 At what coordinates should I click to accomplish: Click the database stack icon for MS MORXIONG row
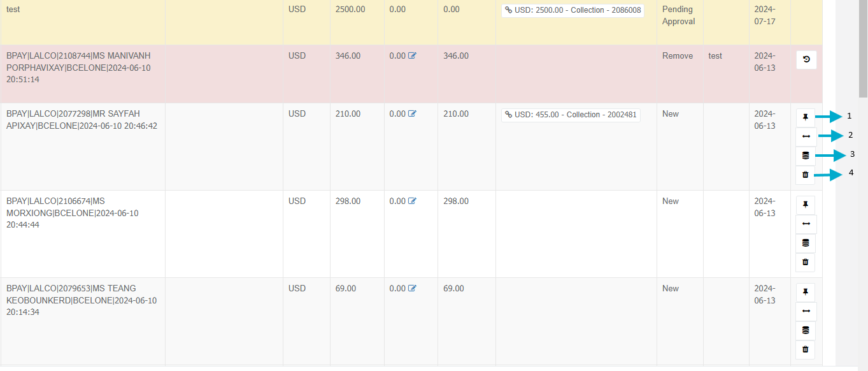(806, 243)
